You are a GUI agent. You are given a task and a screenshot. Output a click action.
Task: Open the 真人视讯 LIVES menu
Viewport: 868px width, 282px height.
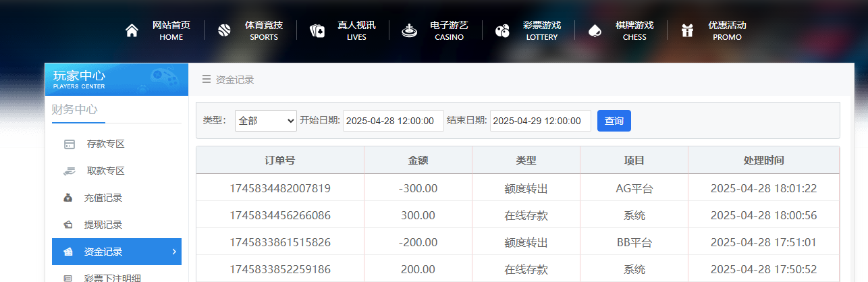356,30
